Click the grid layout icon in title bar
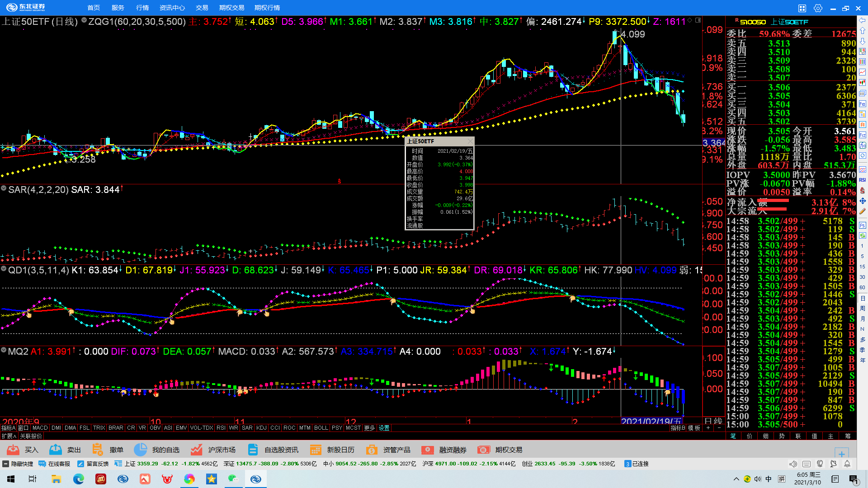The height and width of the screenshot is (488, 868). (x=802, y=8)
